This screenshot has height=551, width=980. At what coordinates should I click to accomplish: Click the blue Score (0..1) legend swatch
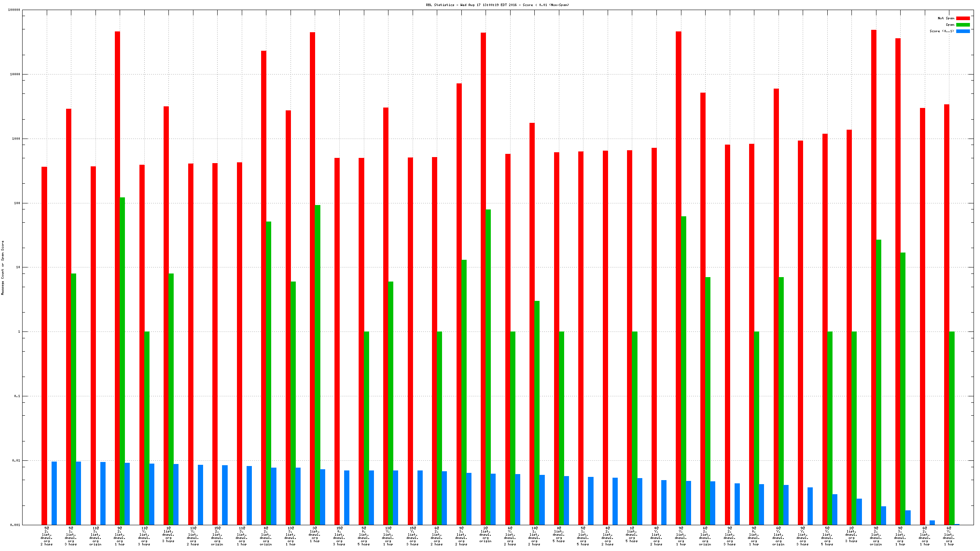[x=963, y=31]
